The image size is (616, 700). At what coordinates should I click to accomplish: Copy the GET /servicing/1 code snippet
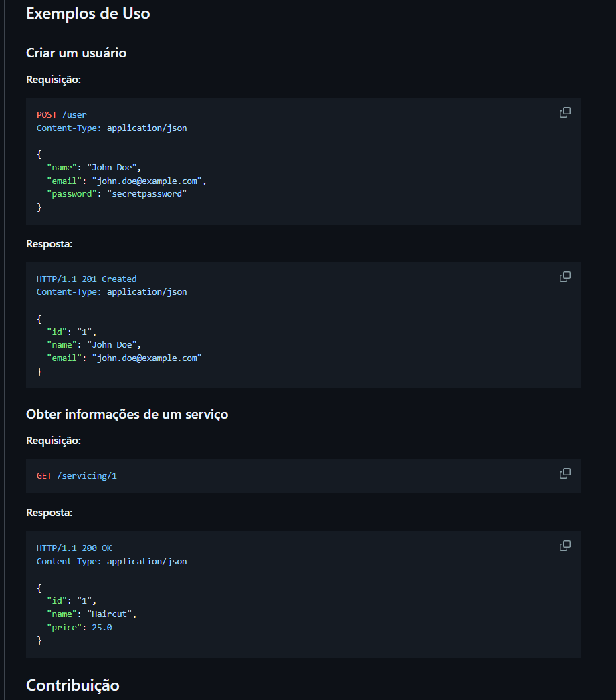coord(565,473)
